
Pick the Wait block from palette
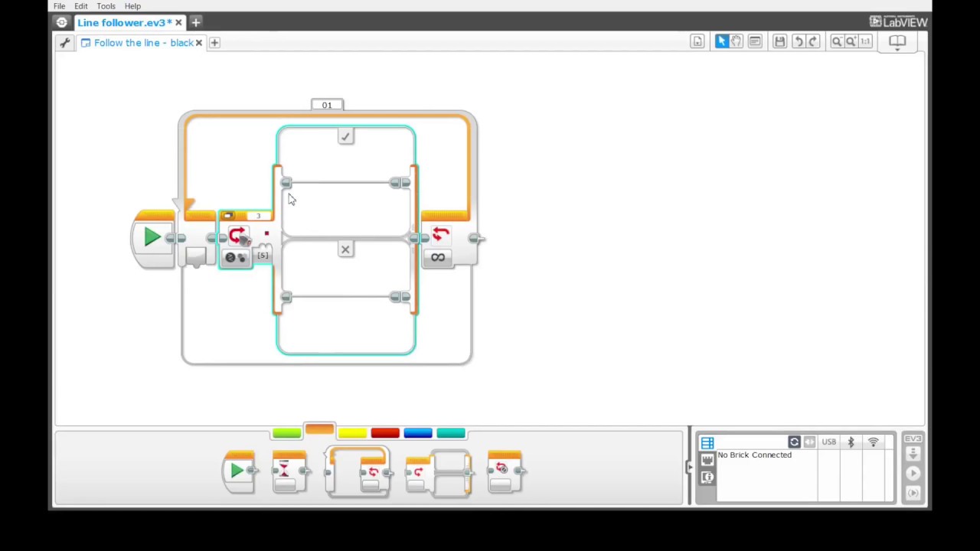coord(290,471)
